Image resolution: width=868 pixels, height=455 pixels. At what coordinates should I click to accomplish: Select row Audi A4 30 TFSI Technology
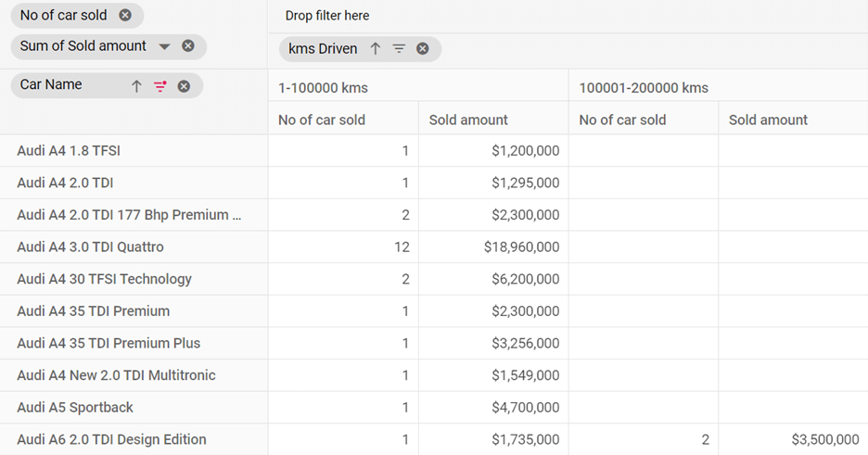134,279
